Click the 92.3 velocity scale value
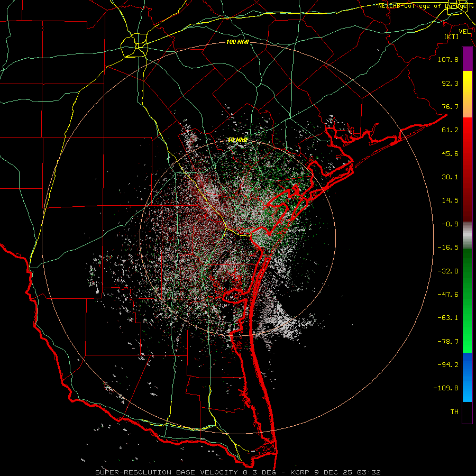The width and height of the screenshot is (476, 476). point(450,83)
